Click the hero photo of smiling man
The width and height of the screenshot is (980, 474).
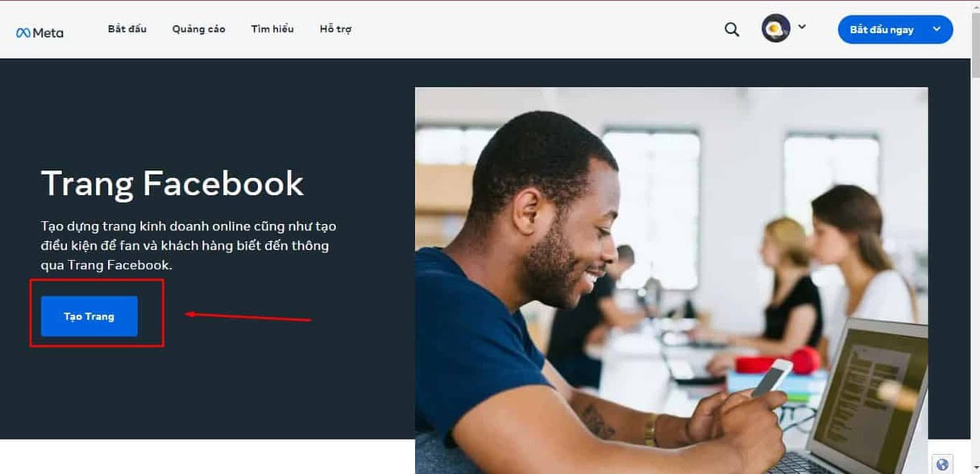pos(671,281)
